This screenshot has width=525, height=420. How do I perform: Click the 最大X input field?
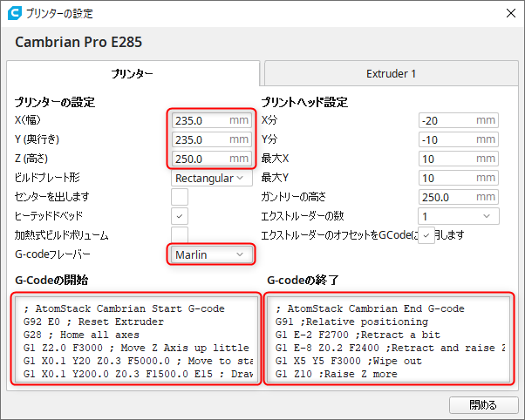[459, 159]
